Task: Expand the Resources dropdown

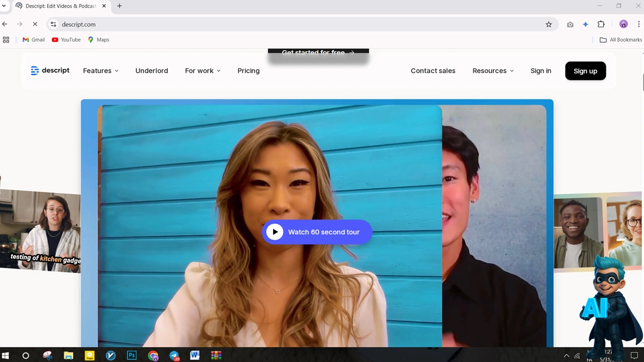Action: 493,71
